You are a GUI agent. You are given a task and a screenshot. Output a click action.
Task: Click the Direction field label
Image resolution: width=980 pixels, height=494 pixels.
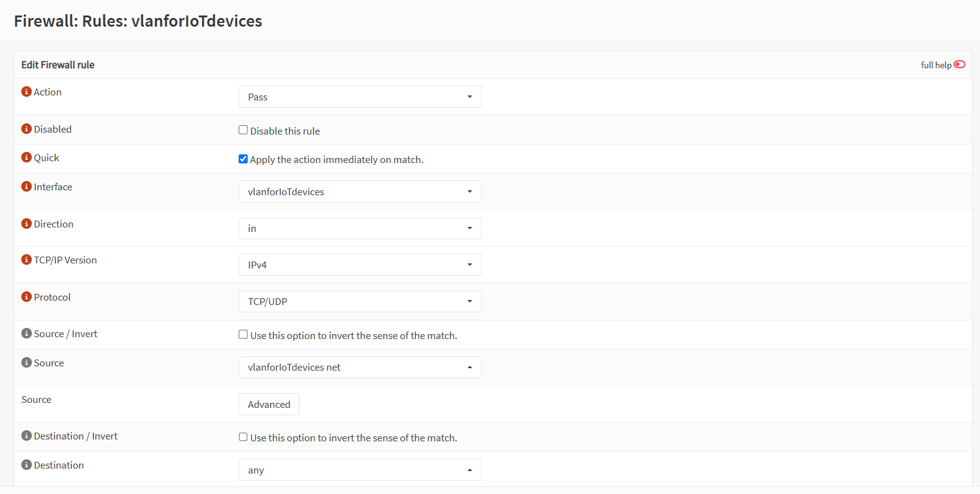point(53,224)
